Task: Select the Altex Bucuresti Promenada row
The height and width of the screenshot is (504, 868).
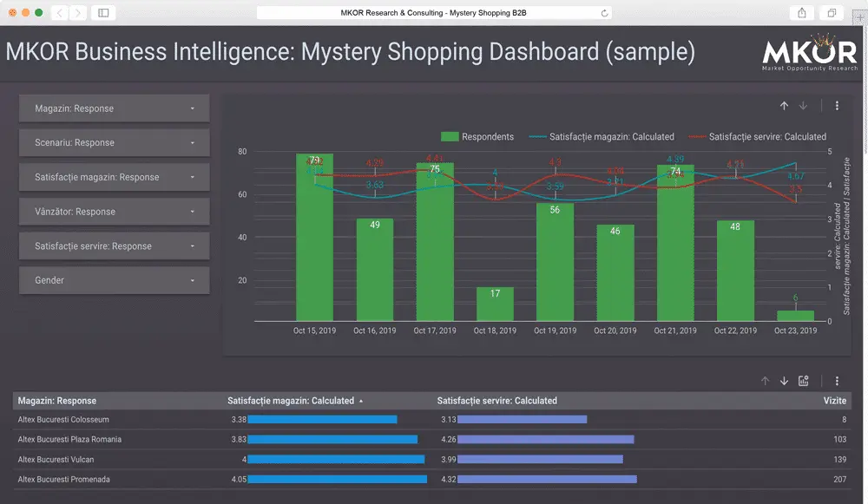Action: click(x=431, y=479)
